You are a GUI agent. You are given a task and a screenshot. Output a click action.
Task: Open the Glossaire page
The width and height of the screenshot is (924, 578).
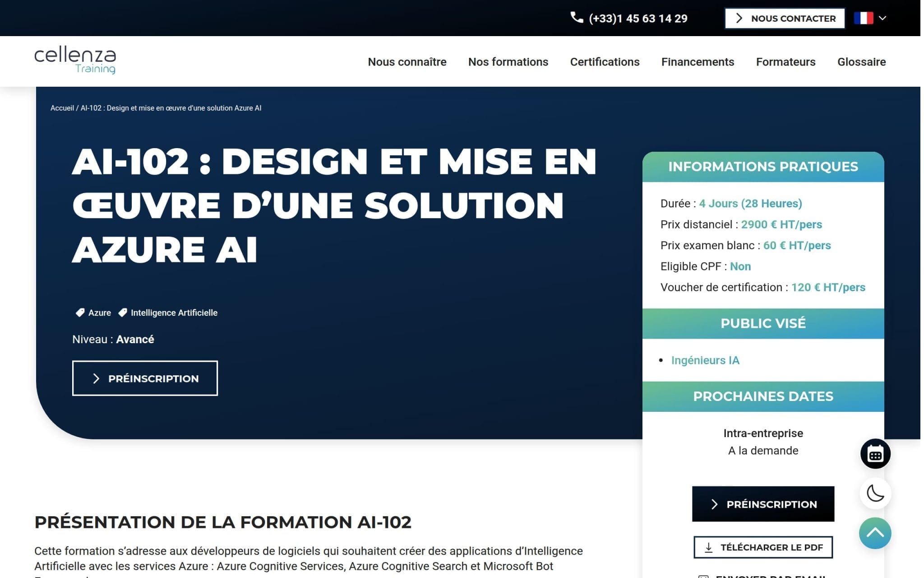coord(861,62)
